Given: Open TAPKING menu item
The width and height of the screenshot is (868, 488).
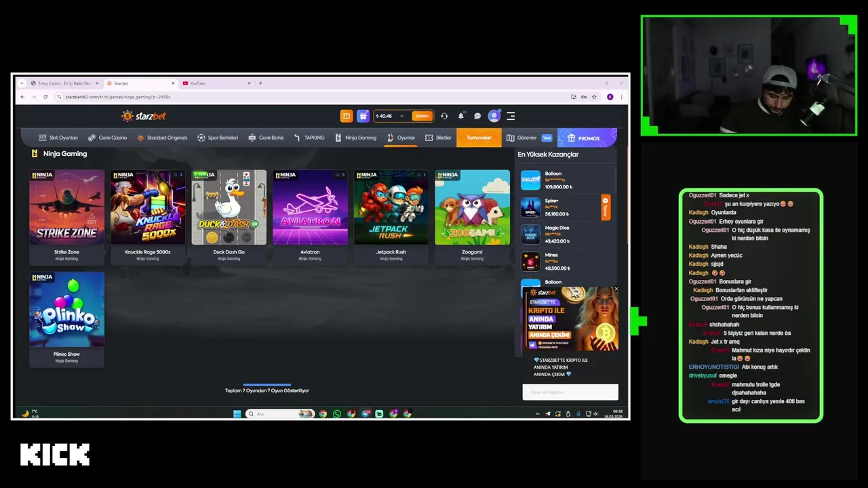Looking at the screenshot, I should (309, 138).
